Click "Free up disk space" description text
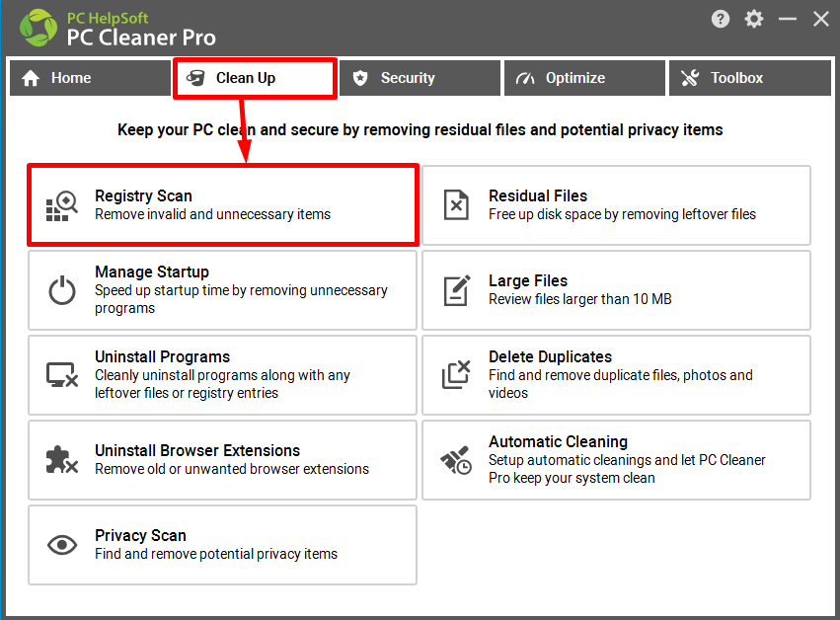Screen dimensions: 840x620 [x=622, y=214]
